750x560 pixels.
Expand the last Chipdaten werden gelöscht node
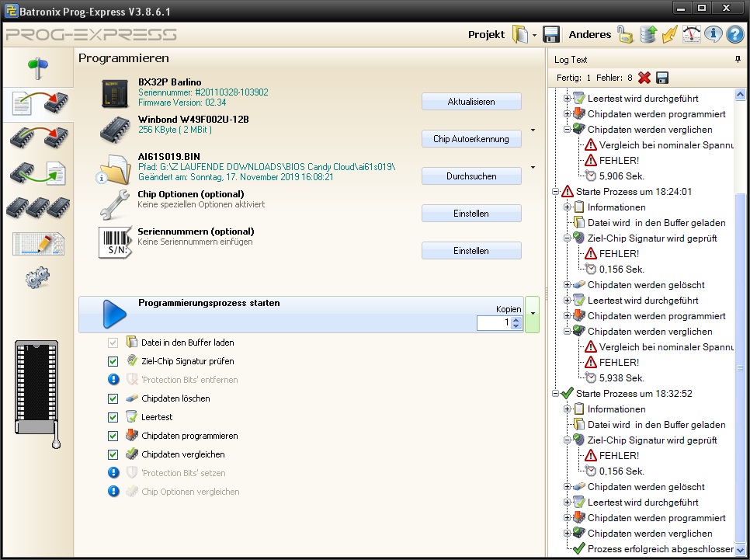click(567, 487)
